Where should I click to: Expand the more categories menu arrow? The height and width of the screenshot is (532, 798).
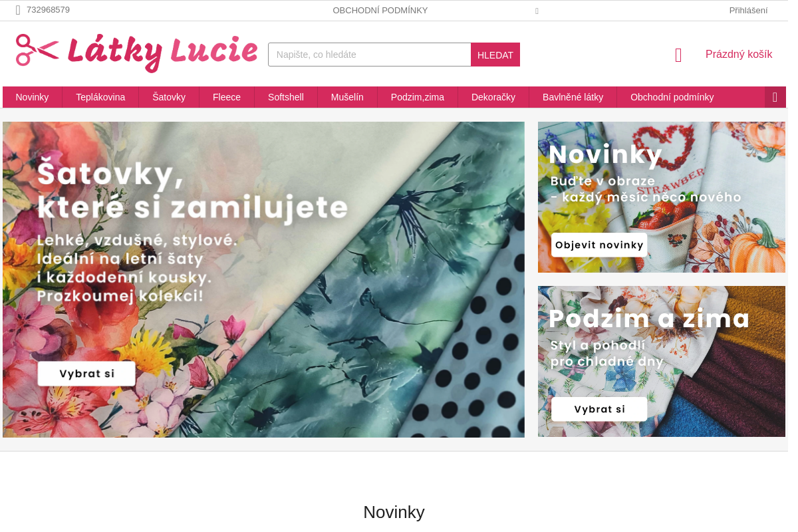(x=775, y=97)
